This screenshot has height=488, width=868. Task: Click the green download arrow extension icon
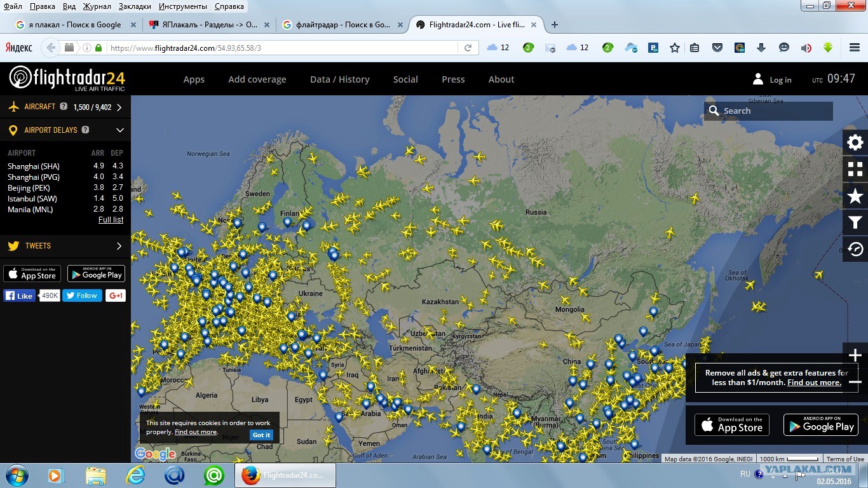pos(828,48)
